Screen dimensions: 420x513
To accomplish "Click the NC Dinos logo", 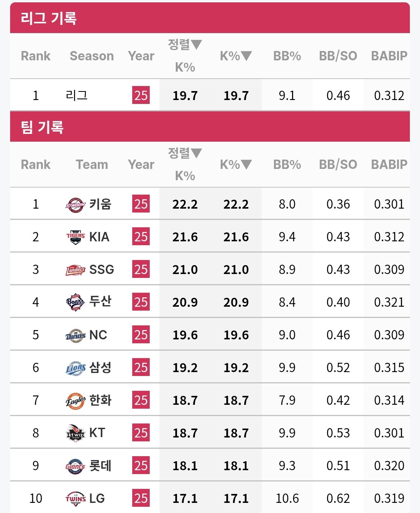I will point(75,335).
